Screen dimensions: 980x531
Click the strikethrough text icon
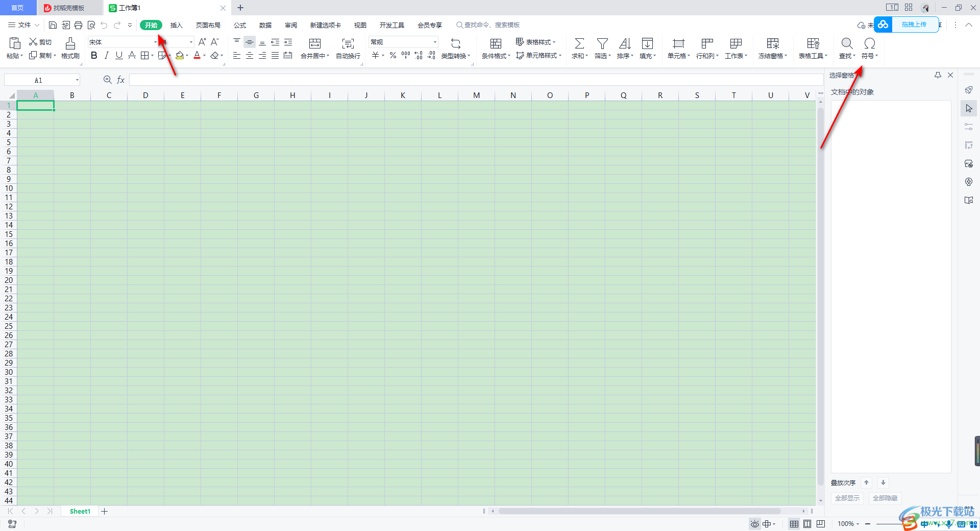tap(132, 55)
